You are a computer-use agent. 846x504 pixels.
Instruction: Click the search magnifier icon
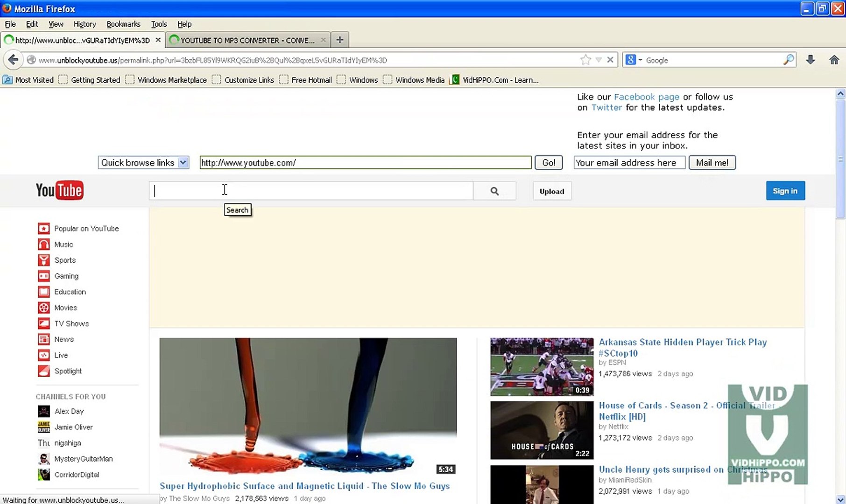coord(494,191)
